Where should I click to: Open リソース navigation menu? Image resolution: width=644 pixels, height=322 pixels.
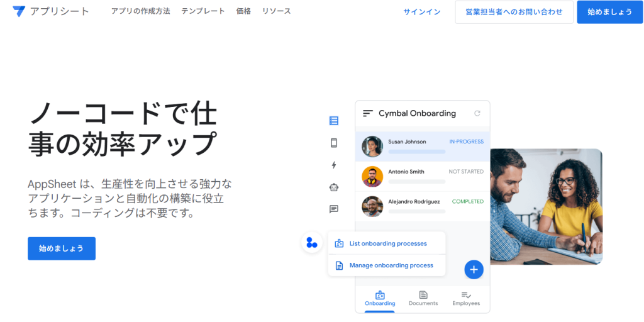(276, 11)
